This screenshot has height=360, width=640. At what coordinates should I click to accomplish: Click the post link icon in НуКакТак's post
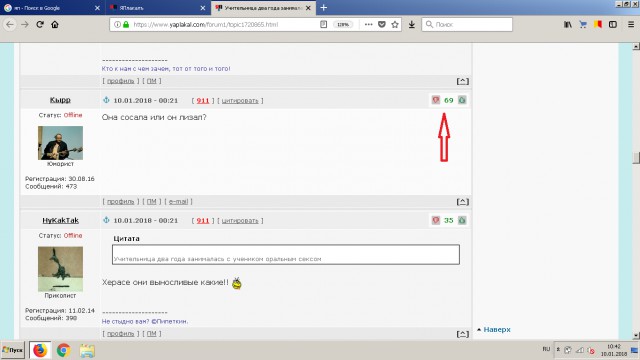[x=106, y=220]
